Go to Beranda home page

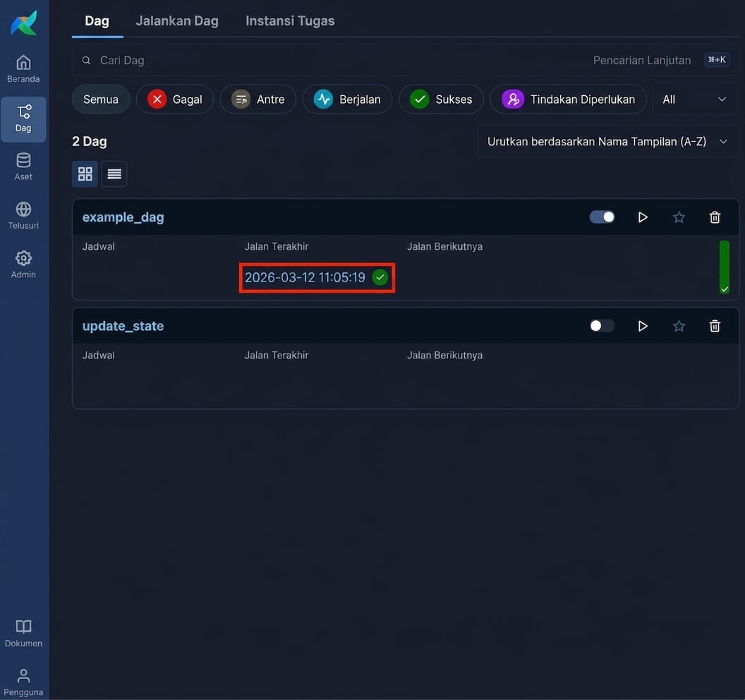coord(23,69)
